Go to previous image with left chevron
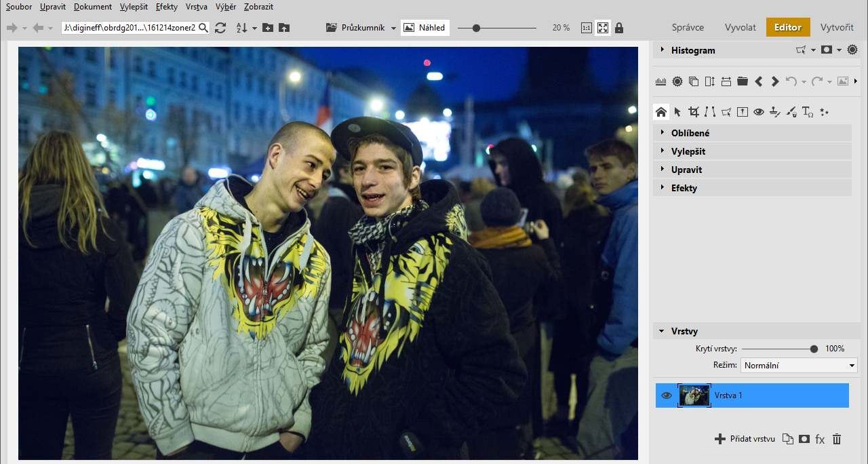Viewport: 868px width, 464px height. [759, 81]
